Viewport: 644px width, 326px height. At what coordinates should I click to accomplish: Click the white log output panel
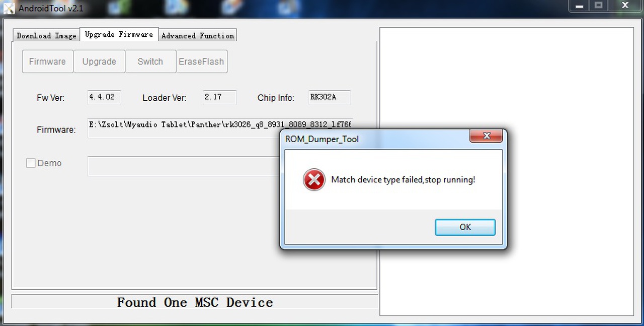[x=506, y=171]
